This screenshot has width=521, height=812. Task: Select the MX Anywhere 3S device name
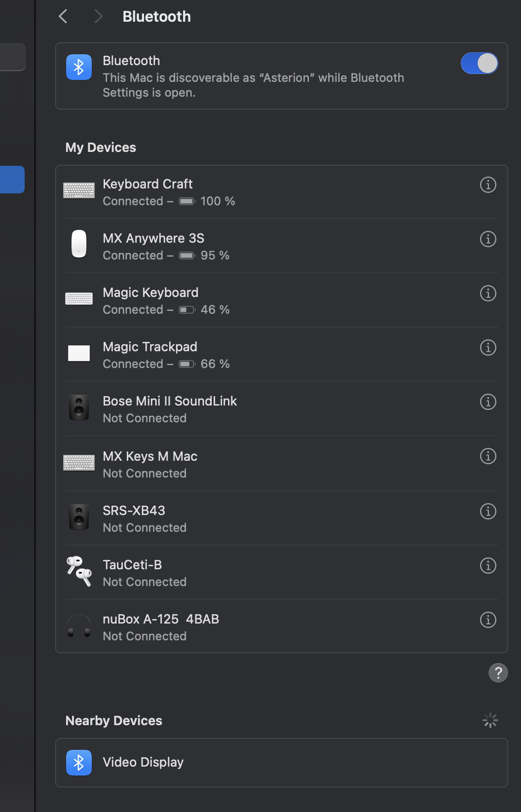coord(153,238)
